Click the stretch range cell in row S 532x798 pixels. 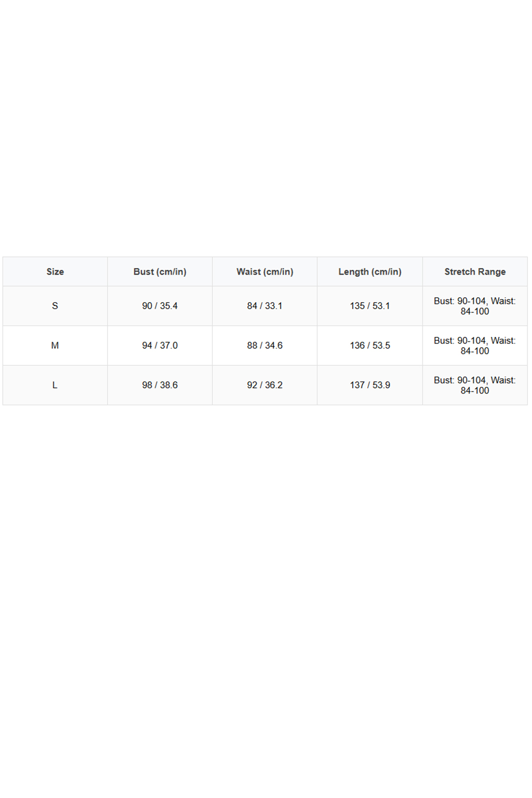[x=475, y=306]
